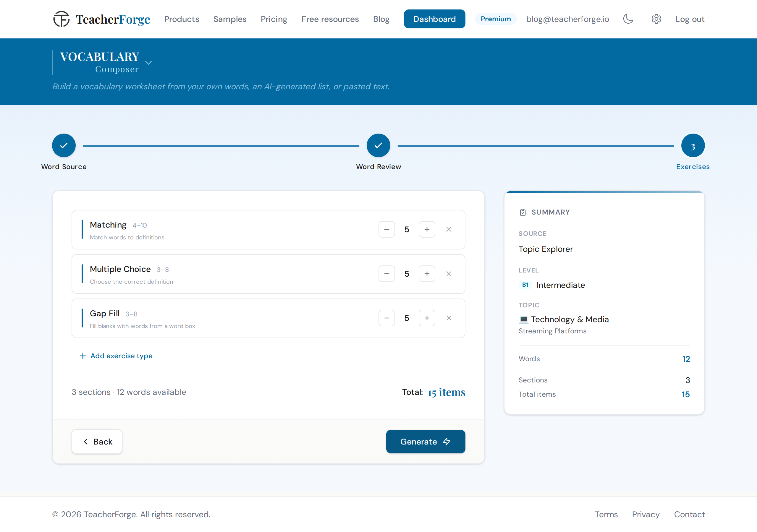Select step 3 Exercises circle
The height and width of the screenshot is (532, 757).
[x=693, y=145]
